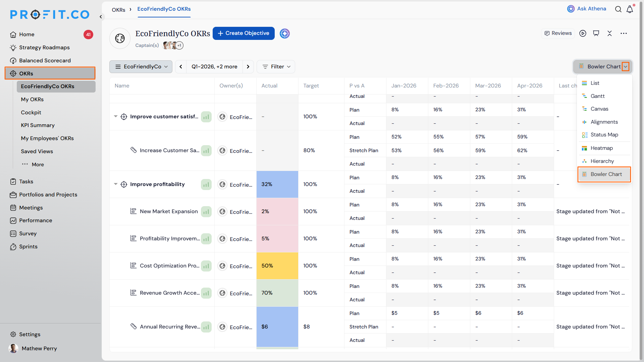
Task: Collapse the Improve profitability objective
Action: click(x=116, y=184)
